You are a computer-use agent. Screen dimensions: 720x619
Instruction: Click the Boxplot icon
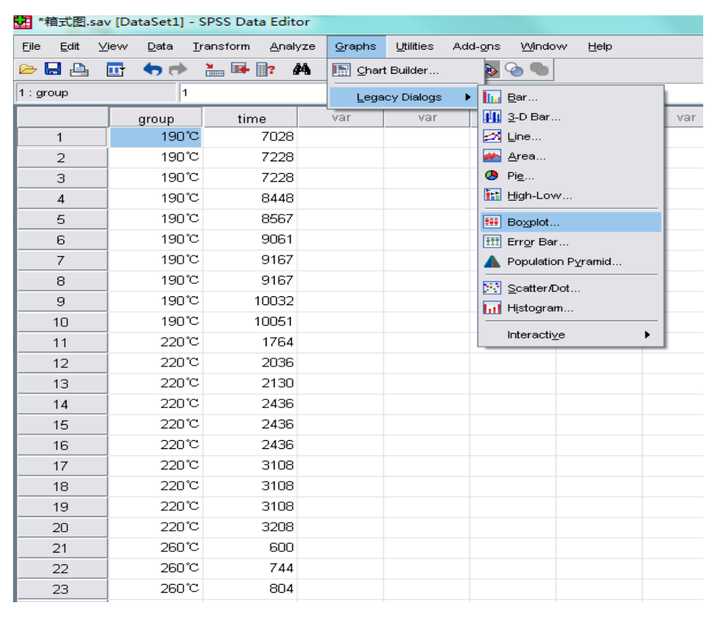coord(491,222)
